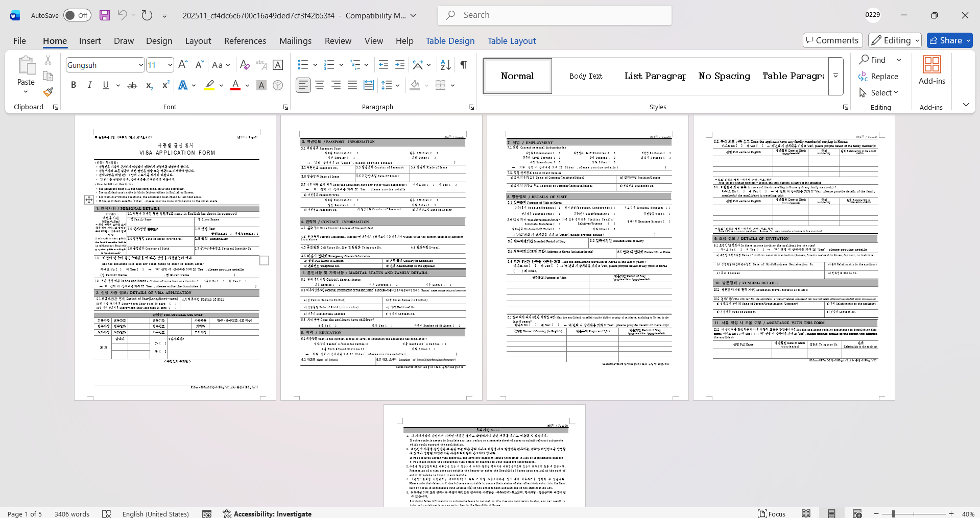The height and width of the screenshot is (518, 980).
Task: Click in the Search box
Action: 554,15
